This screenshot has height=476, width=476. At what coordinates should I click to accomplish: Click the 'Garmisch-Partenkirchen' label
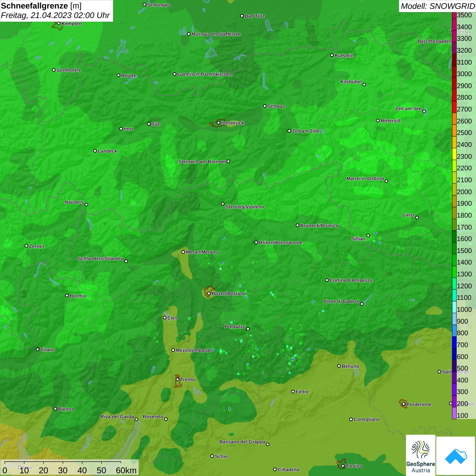coord(205,74)
